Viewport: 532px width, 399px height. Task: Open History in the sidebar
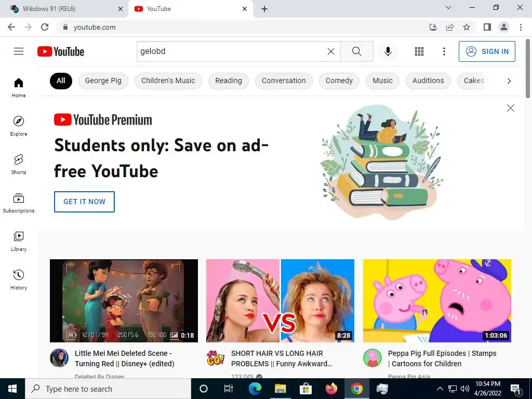click(x=19, y=280)
